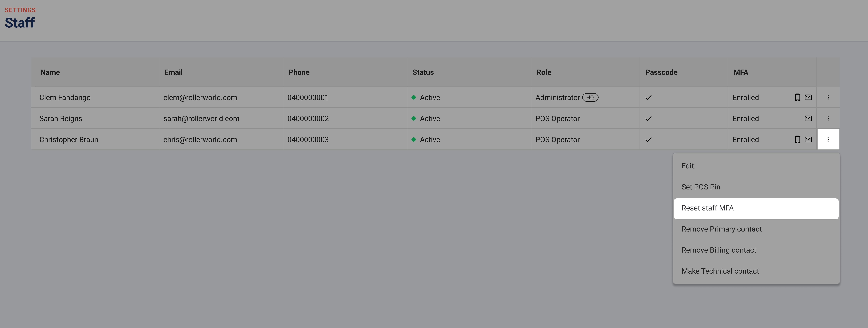Click phone MFA icon for Christopher Braun
The height and width of the screenshot is (328, 868).
click(x=797, y=140)
